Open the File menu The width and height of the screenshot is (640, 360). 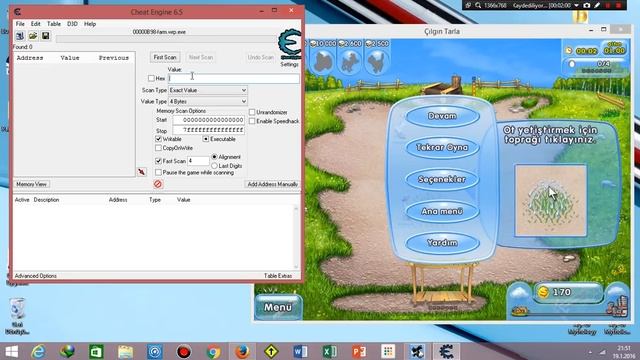click(20, 24)
